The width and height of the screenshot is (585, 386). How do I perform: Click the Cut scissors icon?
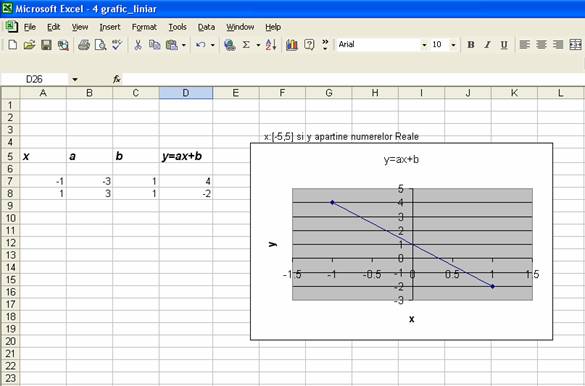(x=138, y=45)
